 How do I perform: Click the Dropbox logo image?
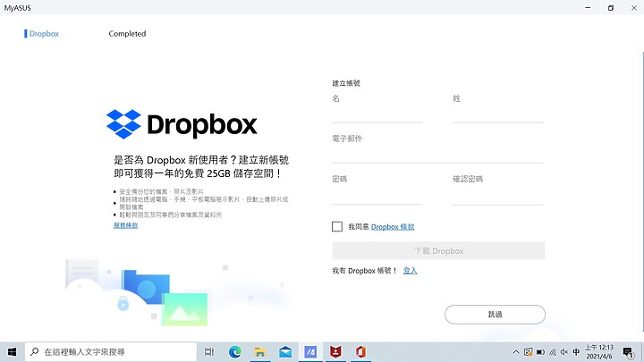pyautogui.click(x=182, y=124)
